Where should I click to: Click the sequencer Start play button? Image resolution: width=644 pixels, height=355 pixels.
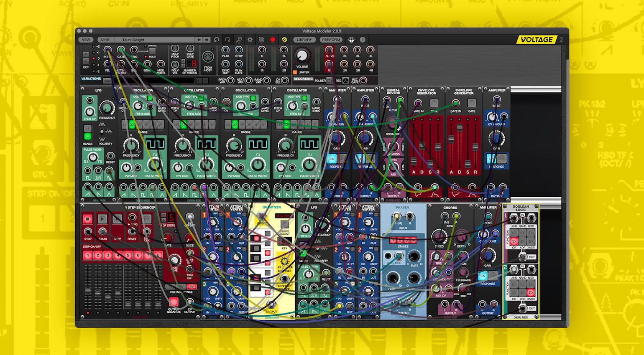point(102,219)
